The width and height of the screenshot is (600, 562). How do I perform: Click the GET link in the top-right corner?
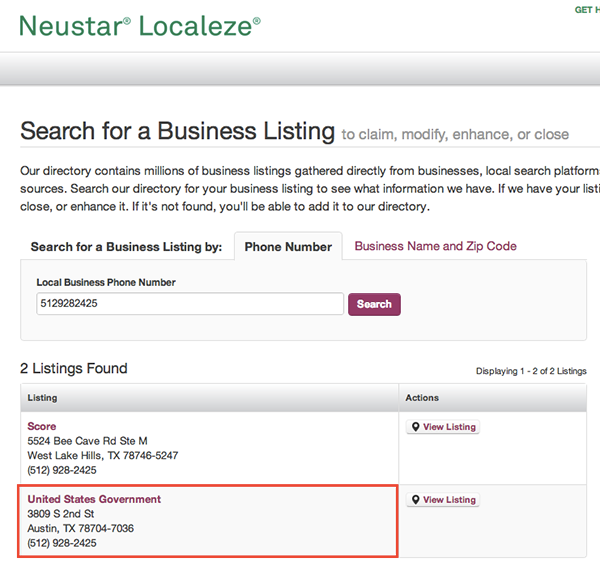(586, 10)
